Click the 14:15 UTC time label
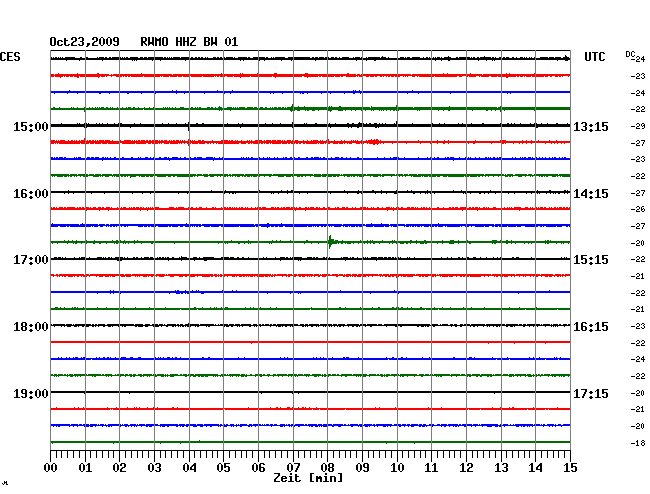Viewport: 650px width, 494px height. point(591,194)
